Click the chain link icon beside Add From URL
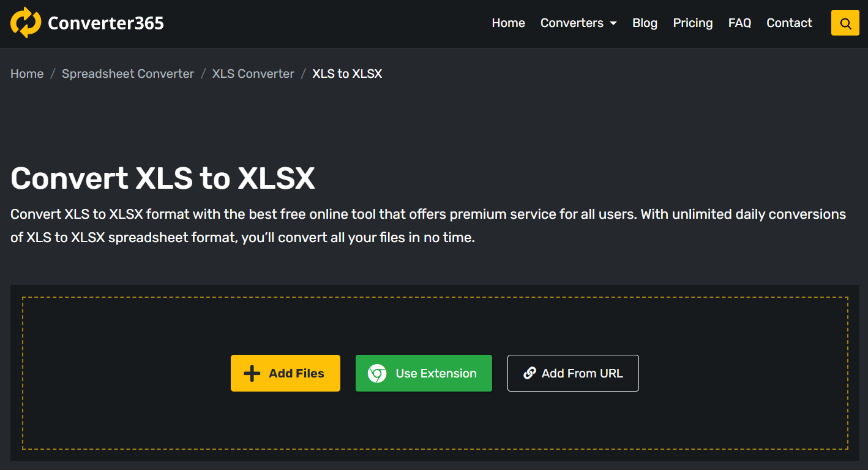 [529, 373]
